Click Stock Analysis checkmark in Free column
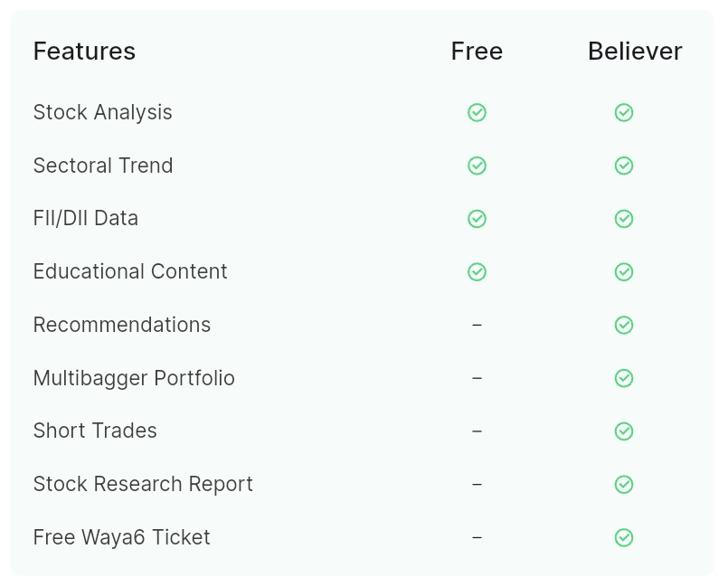 (x=477, y=112)
